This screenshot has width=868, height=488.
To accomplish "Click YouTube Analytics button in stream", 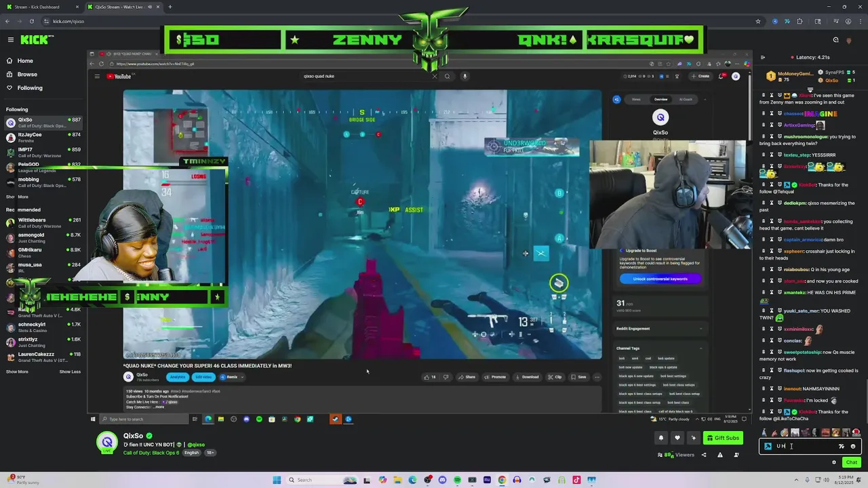I will (178, 377).
